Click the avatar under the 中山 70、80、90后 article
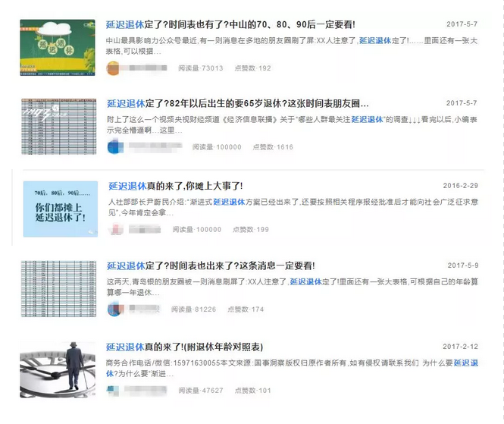The image size is (504, 424). tap(114, 68)
